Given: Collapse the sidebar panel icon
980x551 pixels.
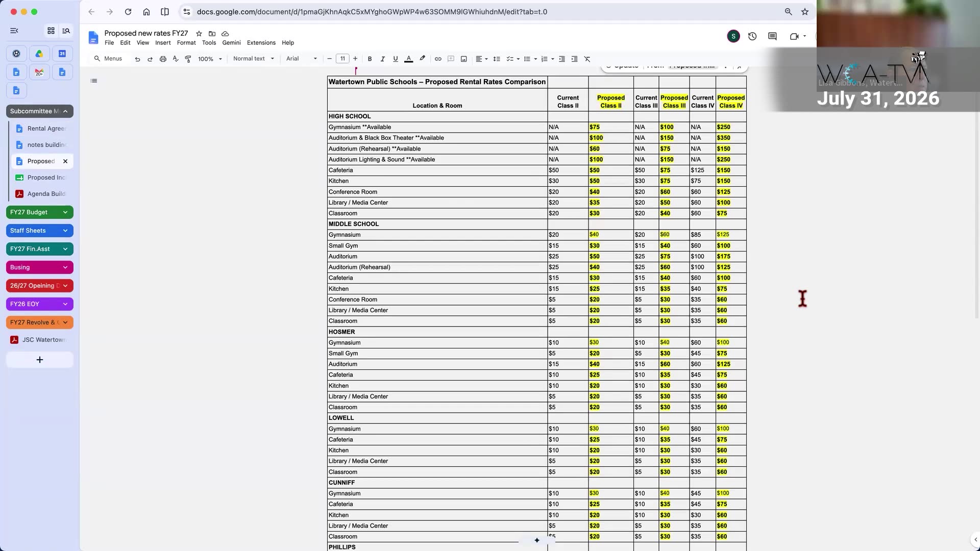Looking at the screenshot, I should coord(14,31).
